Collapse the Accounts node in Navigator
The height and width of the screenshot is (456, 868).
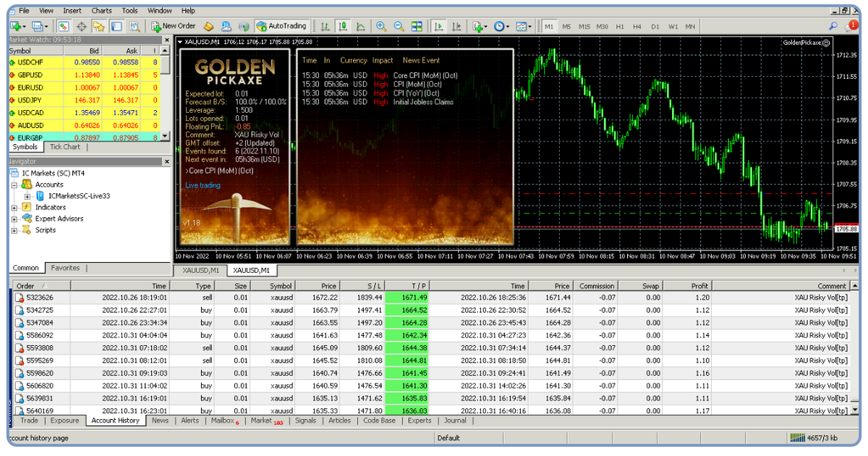coord(14,184)
